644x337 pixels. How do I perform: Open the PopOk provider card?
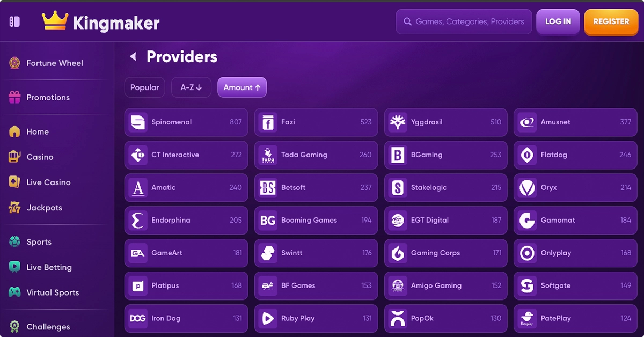pyautogui.click(x=445, y=318)
